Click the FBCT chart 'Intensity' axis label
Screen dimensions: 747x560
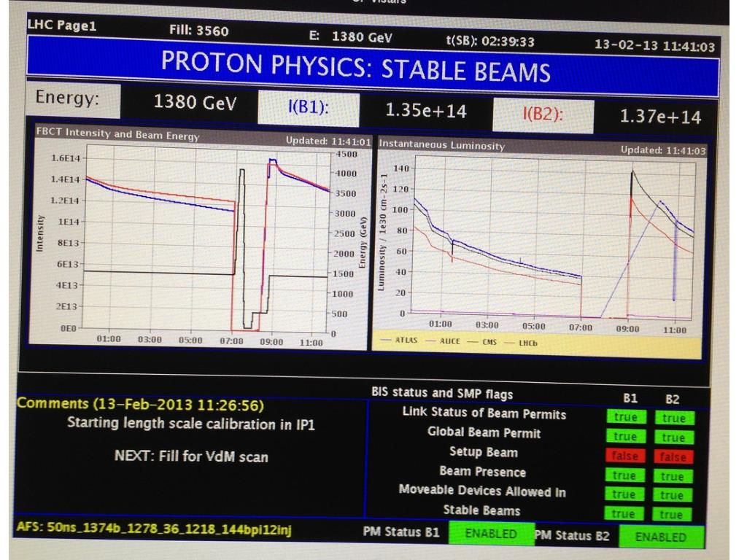40,233
